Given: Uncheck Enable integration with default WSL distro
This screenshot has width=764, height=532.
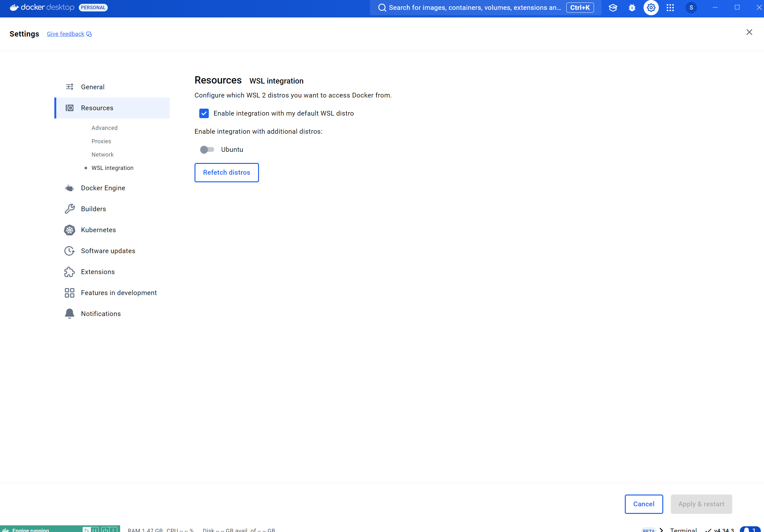Looking at the screenshot, I should click(x=204, y=114).
